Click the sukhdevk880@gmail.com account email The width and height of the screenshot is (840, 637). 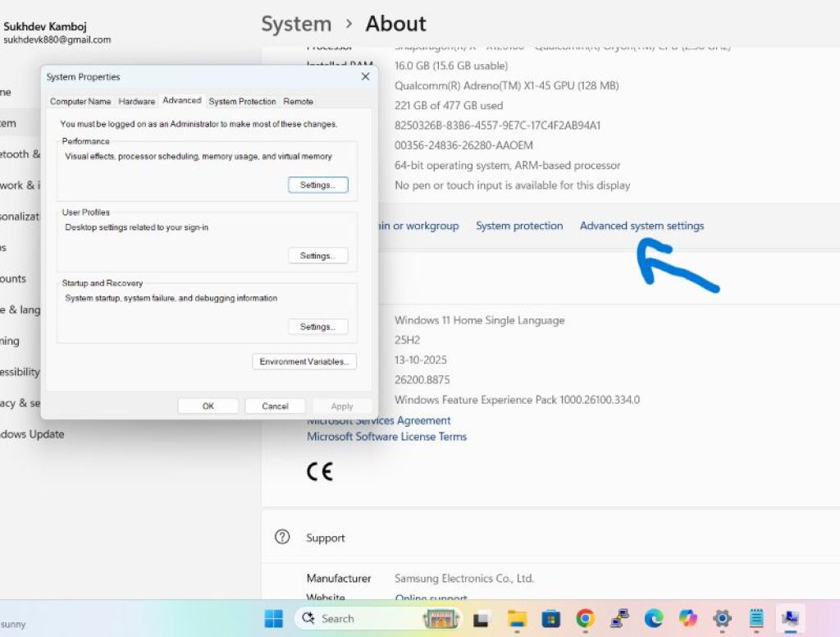point(57,39)
